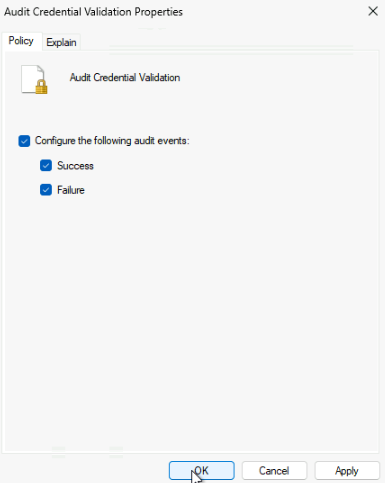Untick the Failure audit checkbox
This screenshot has height=483, width=385.
[46, 190]
